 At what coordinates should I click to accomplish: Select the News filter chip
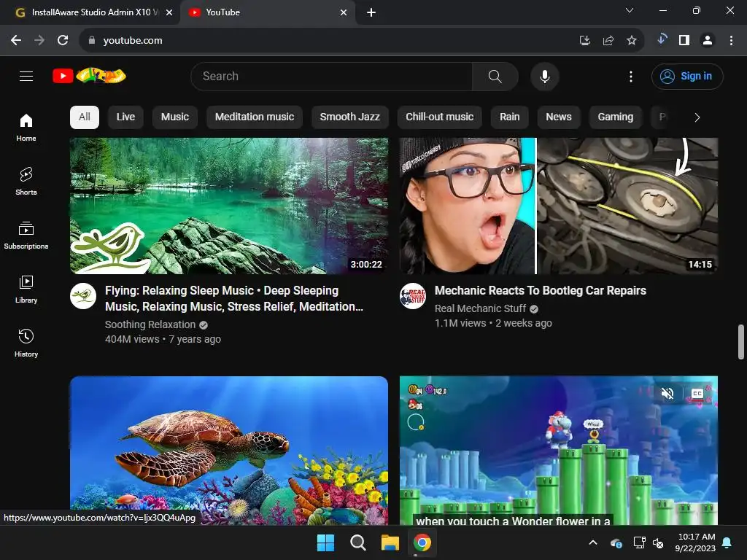point(558,117)
